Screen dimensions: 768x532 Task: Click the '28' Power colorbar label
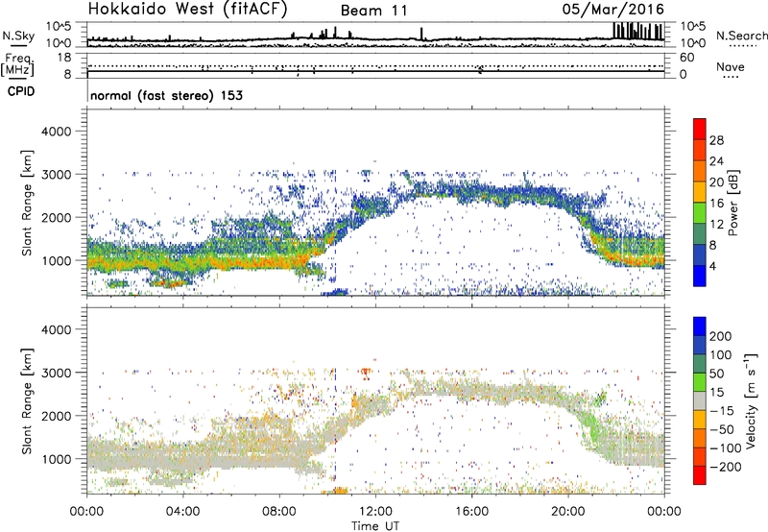716,140
